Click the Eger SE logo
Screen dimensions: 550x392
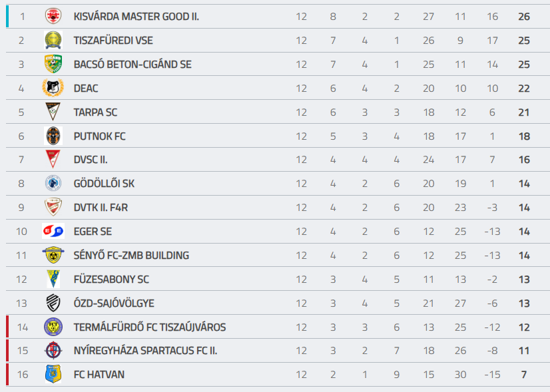click(53, 232)
